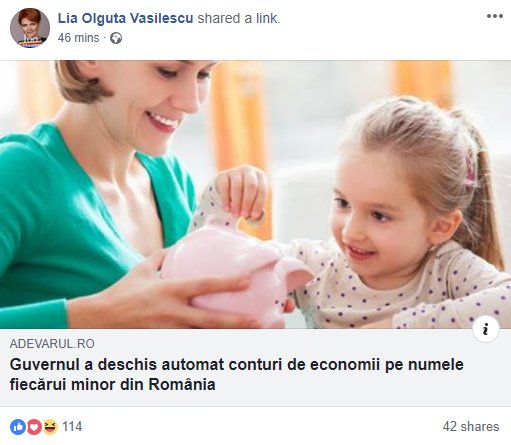Click the gray link preview caption area
Viewport: 511px width, 445px height.
coord(255,368)
